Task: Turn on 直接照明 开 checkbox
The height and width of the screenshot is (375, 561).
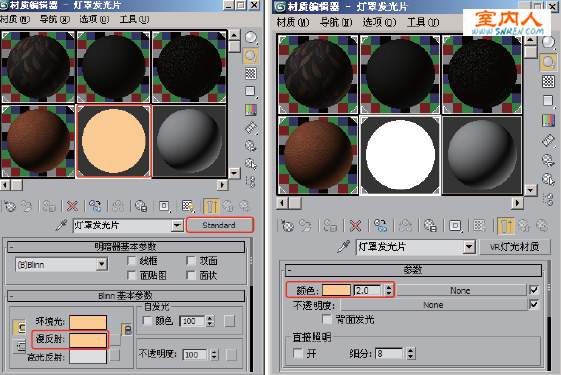Action: (298, 354)
